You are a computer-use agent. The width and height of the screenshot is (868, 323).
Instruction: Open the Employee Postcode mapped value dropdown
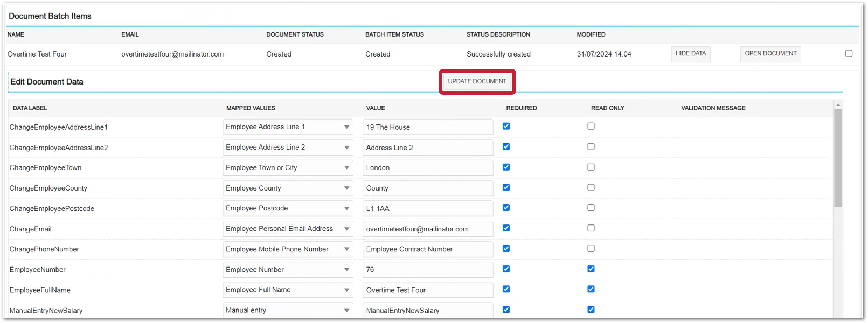click(x=288, y=208)
